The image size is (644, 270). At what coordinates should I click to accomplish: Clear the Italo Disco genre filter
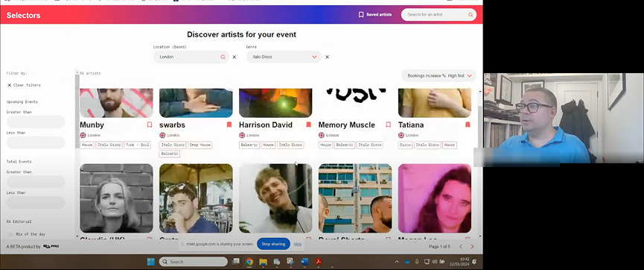click(327, 57)
